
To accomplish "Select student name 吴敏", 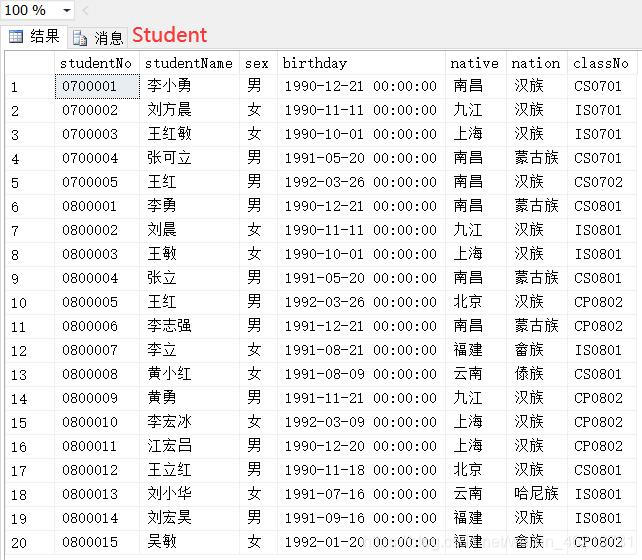I will [162, 542].
